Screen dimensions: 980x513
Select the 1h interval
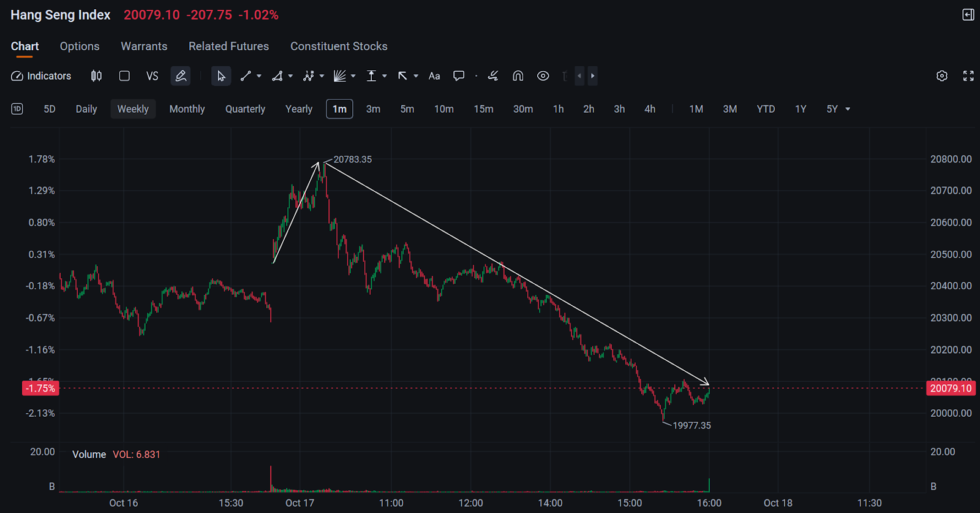click(559, 109)
